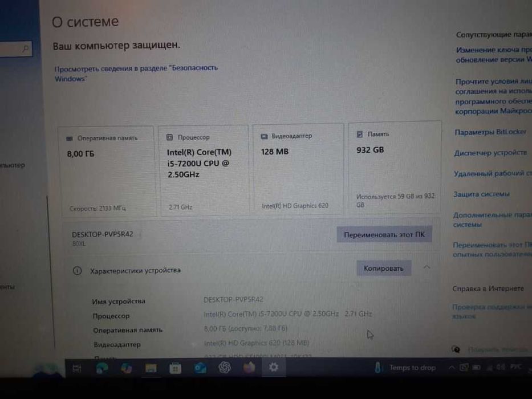The height and width of the screenshot is (399, 532).
Task: Select the Память 932 GB storage card
Action: [x=395, y=168]
